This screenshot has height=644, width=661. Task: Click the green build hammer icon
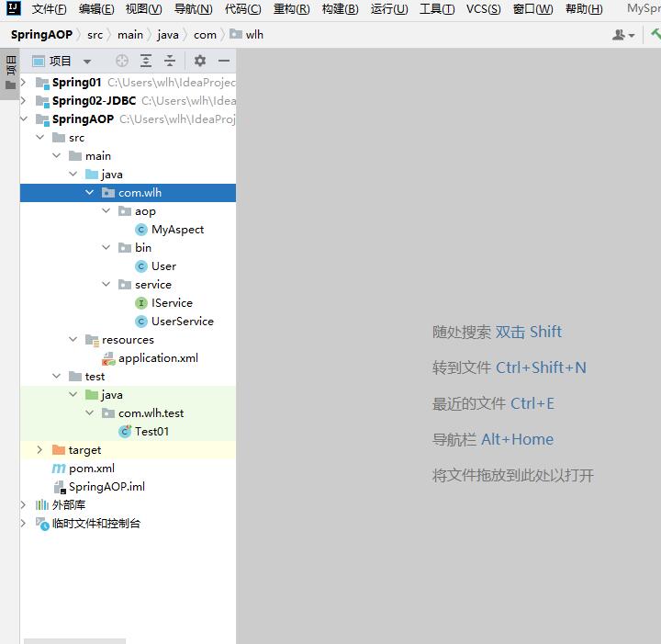tap(655, 34)
